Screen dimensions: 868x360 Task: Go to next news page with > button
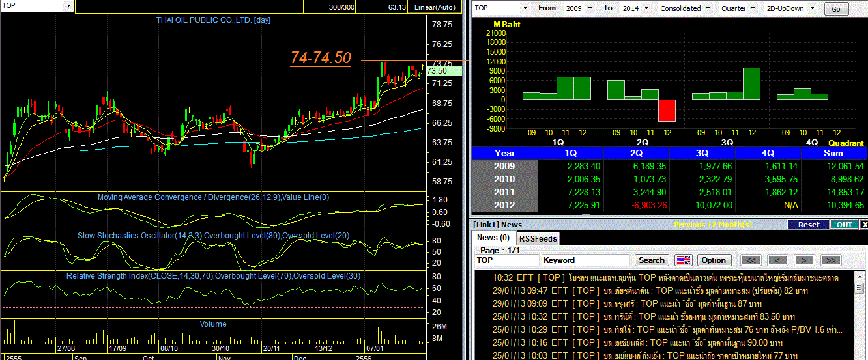(804, 260)
